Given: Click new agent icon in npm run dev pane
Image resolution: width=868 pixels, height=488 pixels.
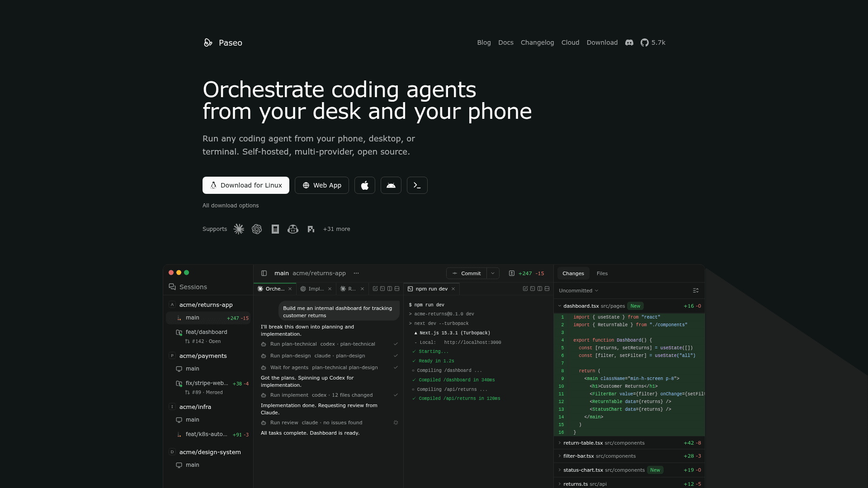Looking at the screenshot, I should point(525,289).
